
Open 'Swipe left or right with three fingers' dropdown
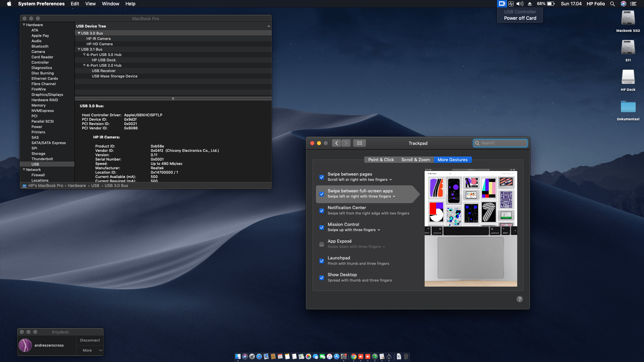[361, 196]
